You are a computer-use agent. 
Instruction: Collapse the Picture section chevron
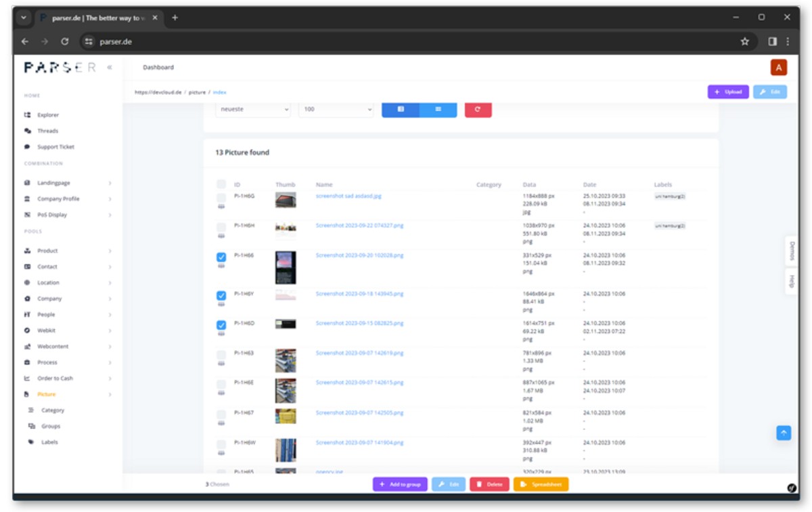[x=110, y=394]
